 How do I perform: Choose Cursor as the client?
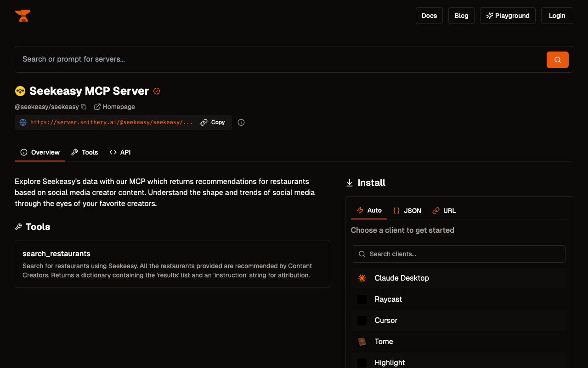pos(459,320)
